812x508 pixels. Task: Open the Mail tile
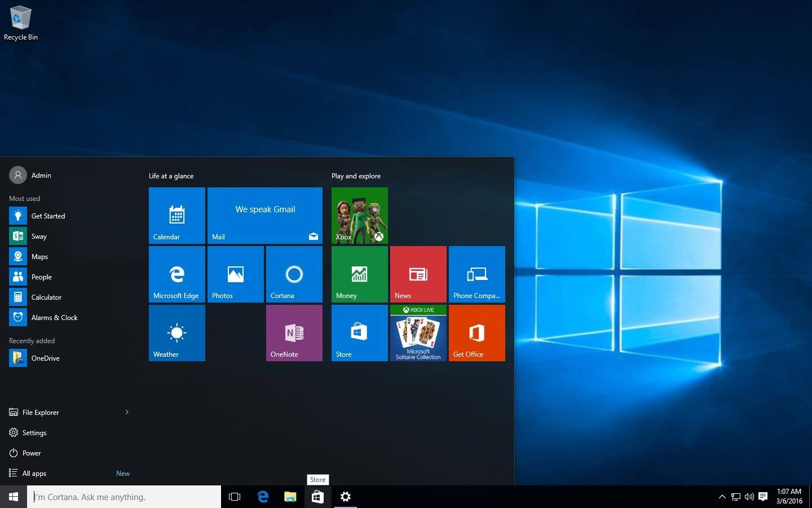coord(265,216)
